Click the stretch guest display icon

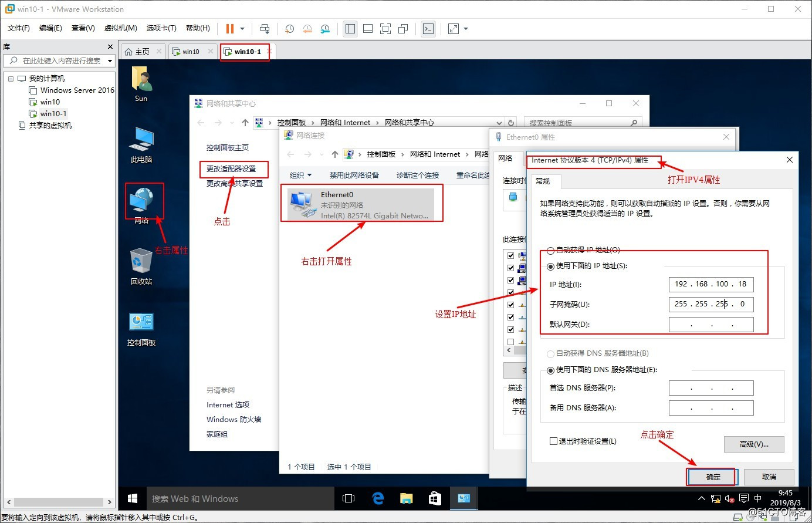click(454, 28)
